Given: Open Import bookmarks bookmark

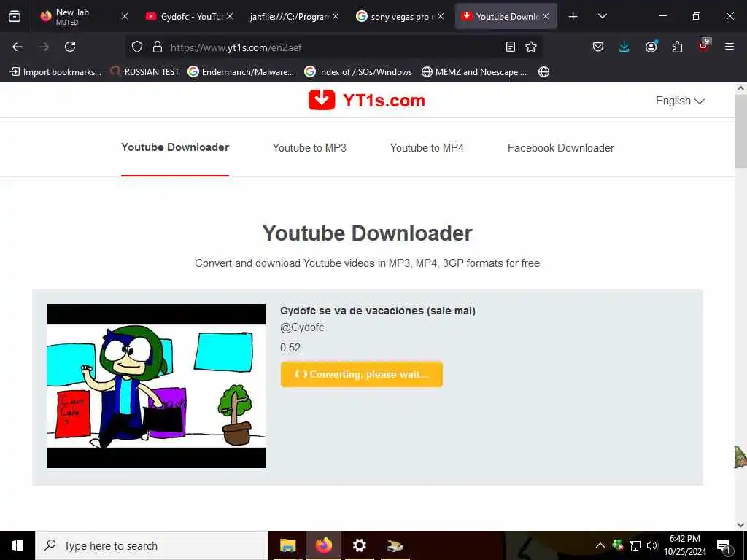Looking at the screenshot, I should click(x=55, y=72).
